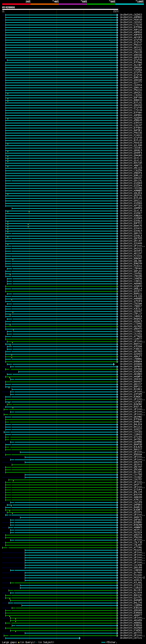The height and width of the screenshot is (644, 146).
Task: Click the UniRef100_P34563 label
Action: click(x=131, y=630)
